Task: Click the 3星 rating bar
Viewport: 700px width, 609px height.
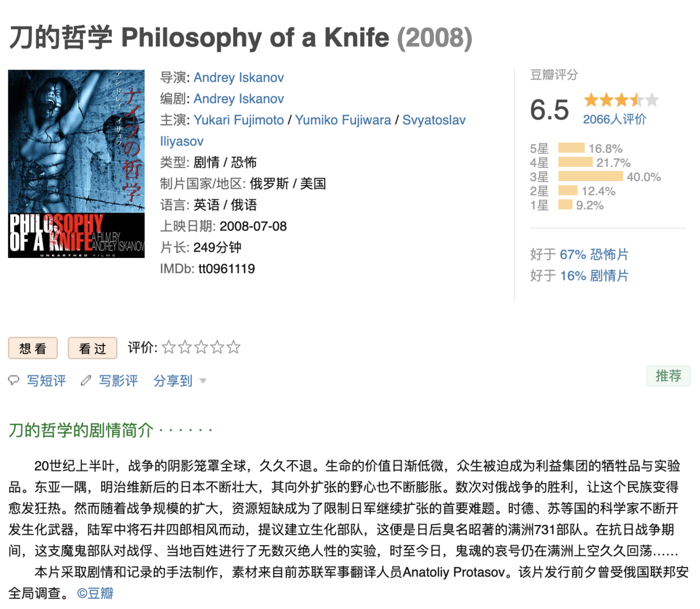Action: click(590, 177)
